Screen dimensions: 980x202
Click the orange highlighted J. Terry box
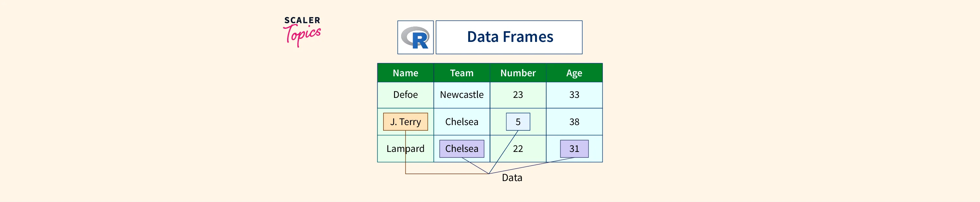[405, 121]
